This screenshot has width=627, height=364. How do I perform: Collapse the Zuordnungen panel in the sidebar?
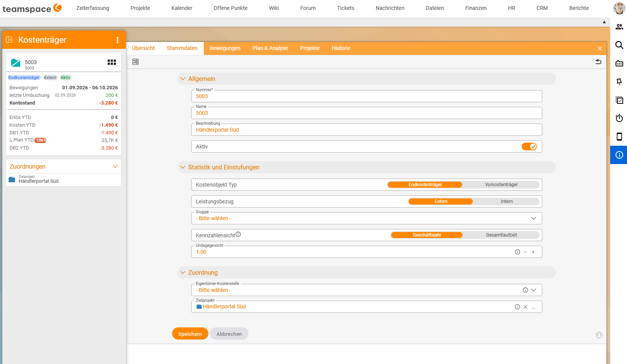(x=115, y=166)
